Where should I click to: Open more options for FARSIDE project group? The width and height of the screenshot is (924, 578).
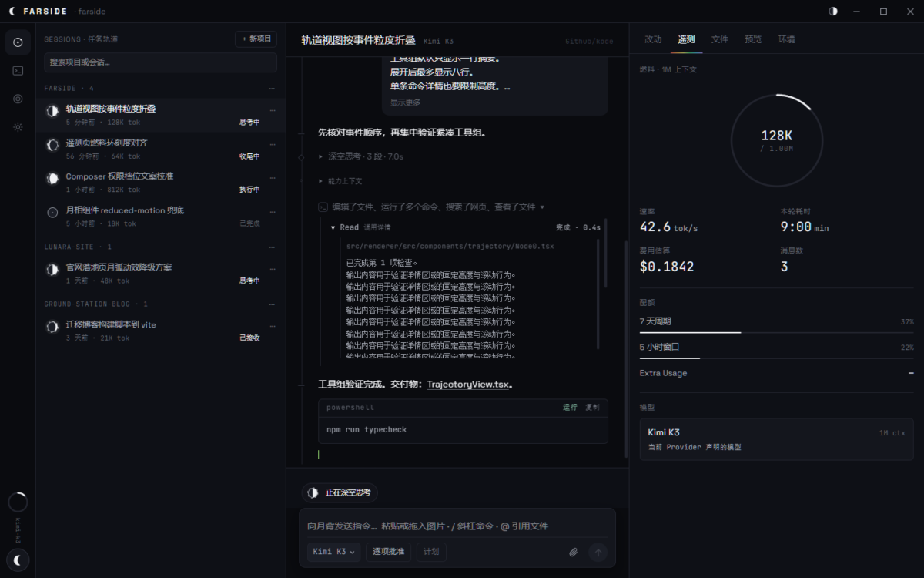tap(272, 89)
